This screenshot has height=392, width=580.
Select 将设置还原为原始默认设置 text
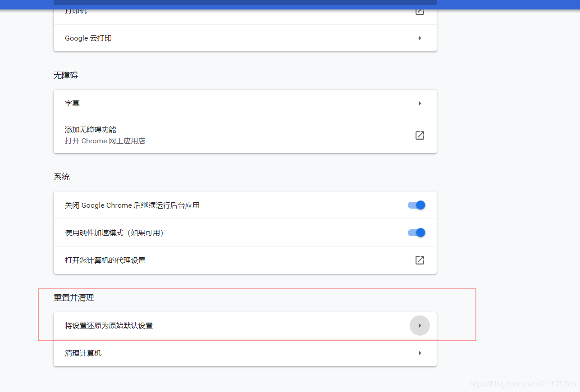tap(109, 325)
